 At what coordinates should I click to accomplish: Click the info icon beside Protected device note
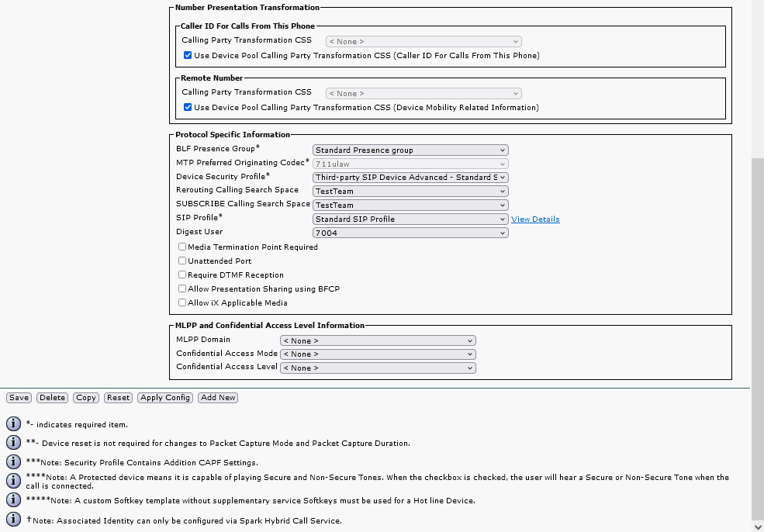tap(13, 481)
